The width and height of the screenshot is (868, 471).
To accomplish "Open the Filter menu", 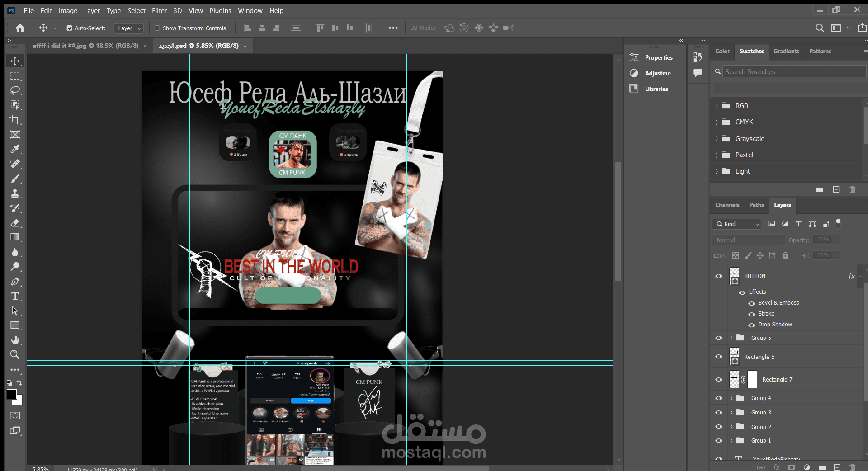I will (x=159, y=11).
